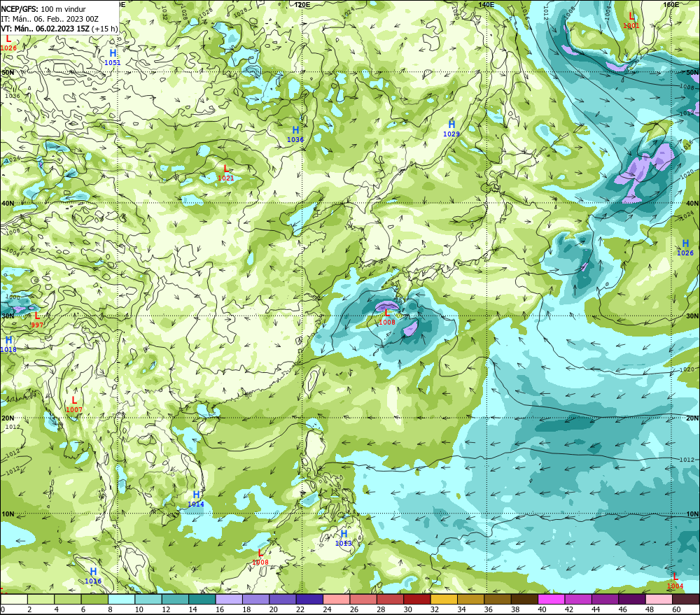Click the H 1016 high-pressure marker
The width and height of the screenshot is (700, 615).
point(93,576)
